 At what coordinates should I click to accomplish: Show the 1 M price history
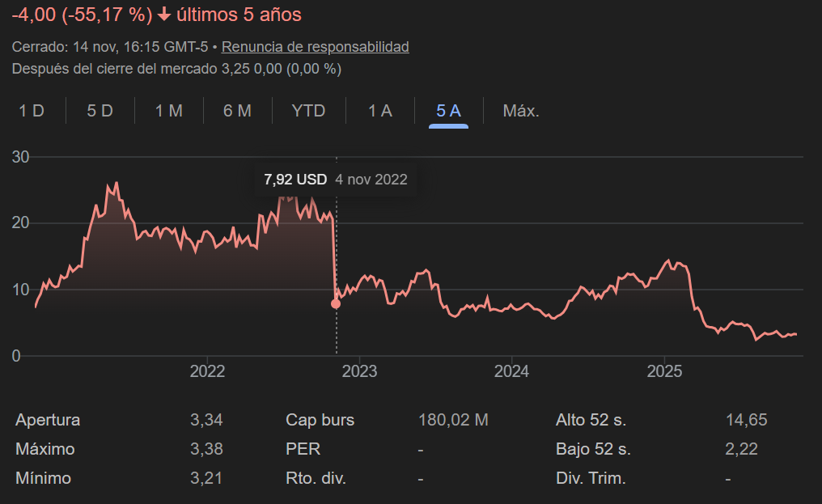click(169, 111)
